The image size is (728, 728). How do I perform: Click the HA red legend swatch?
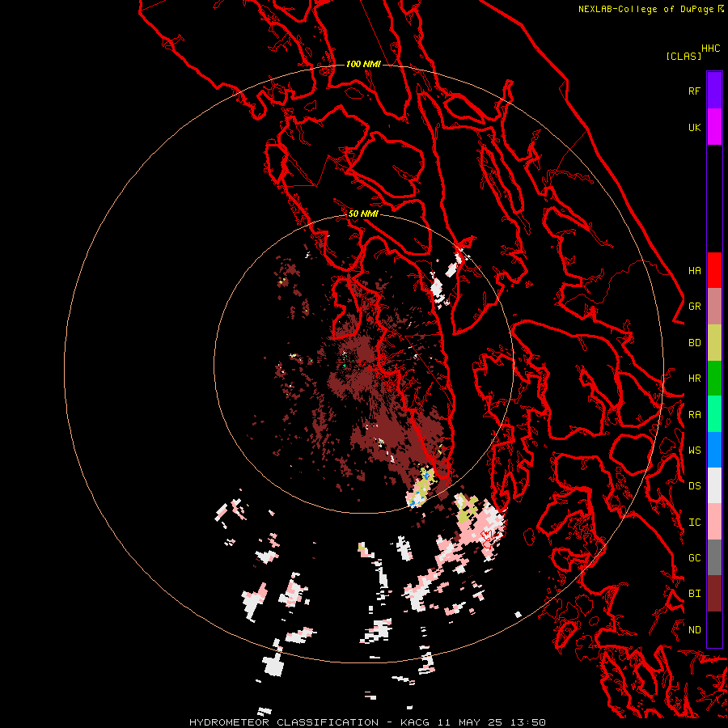coord(714,270)
